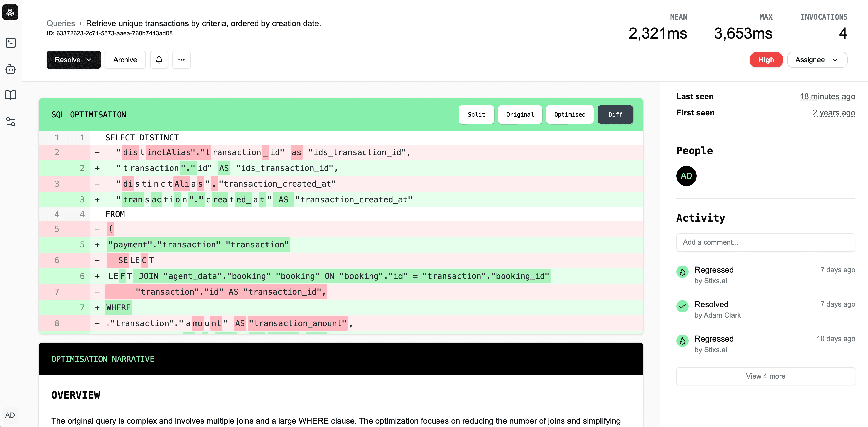
Task: Open the Last seen 18 minutes ago link
Action: pos(828,96)
